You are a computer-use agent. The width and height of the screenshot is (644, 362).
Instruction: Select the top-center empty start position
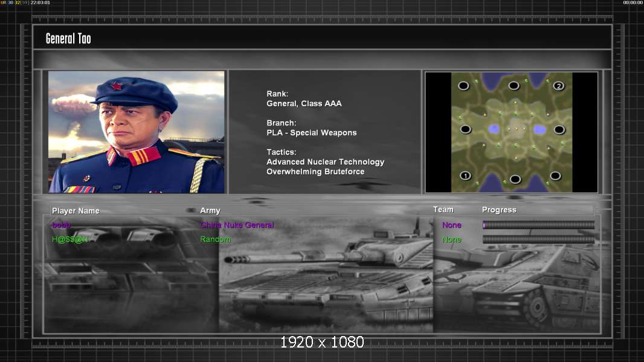[x=514, y=86]
